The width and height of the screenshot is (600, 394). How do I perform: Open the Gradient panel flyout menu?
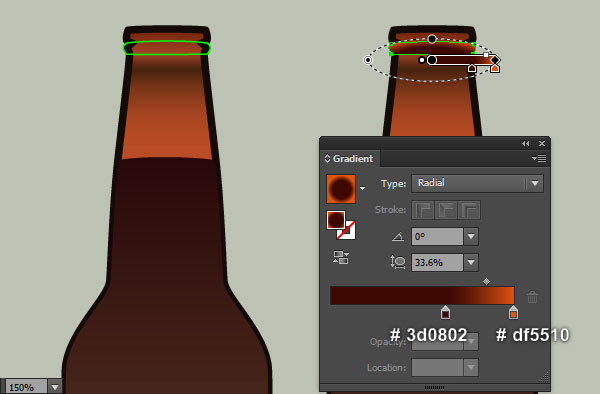(x=539, y=158)
